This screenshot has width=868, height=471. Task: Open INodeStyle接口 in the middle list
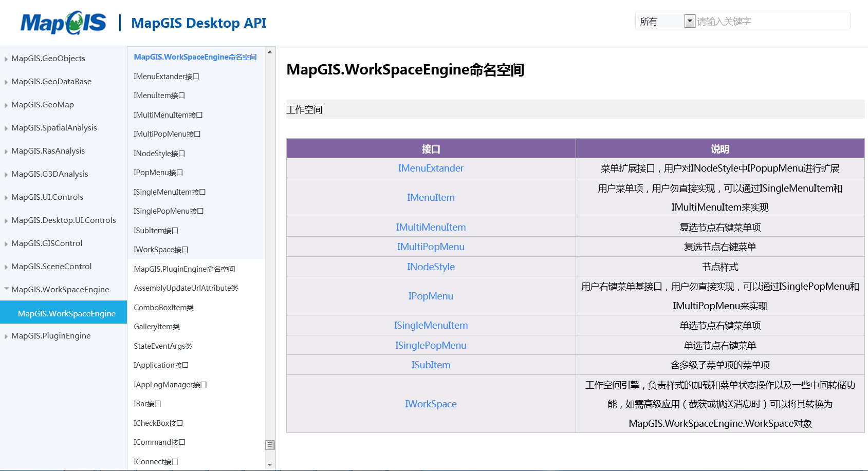159,154
